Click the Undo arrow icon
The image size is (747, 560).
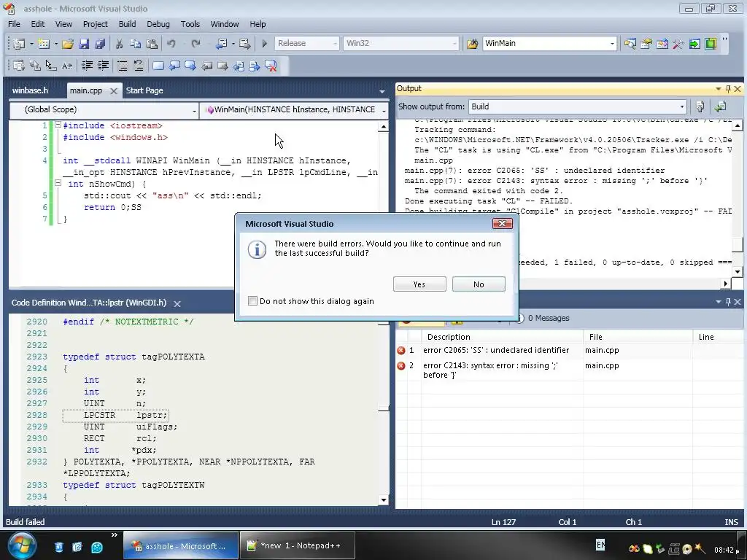(171, 44)
